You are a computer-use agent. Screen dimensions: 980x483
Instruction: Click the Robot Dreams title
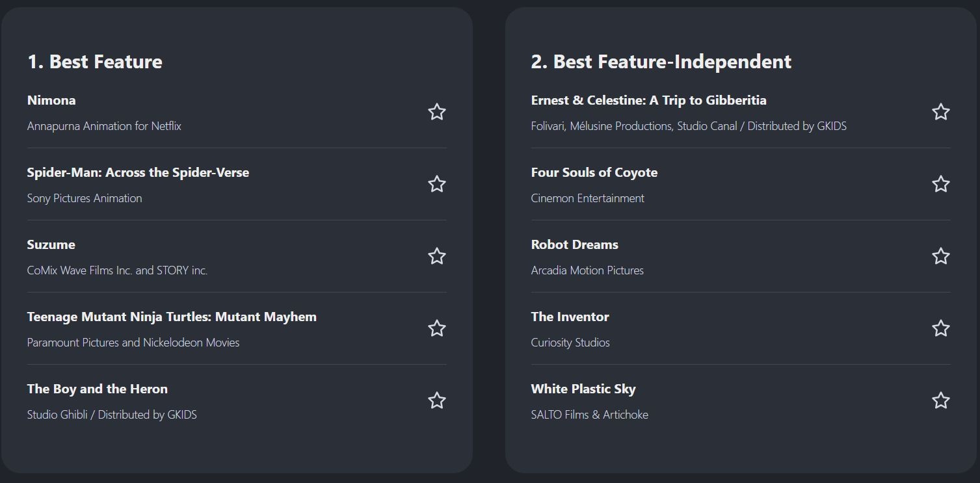coord(574,244)
